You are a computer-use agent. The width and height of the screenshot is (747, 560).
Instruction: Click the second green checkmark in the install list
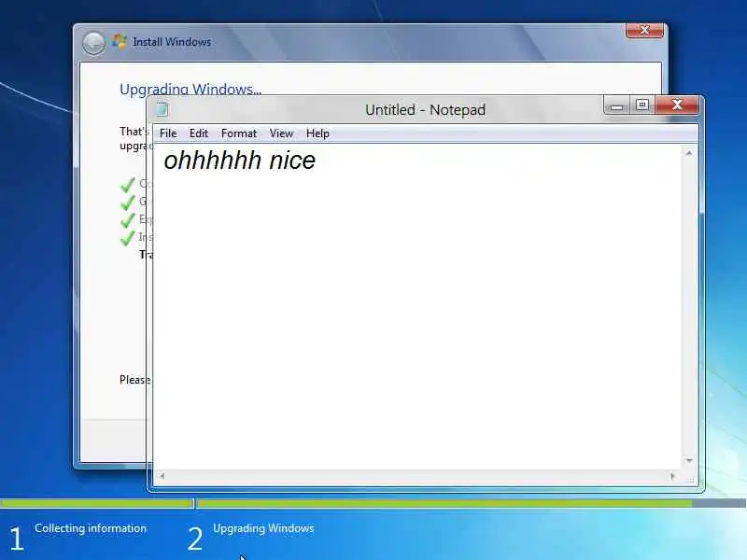(127, 203)
